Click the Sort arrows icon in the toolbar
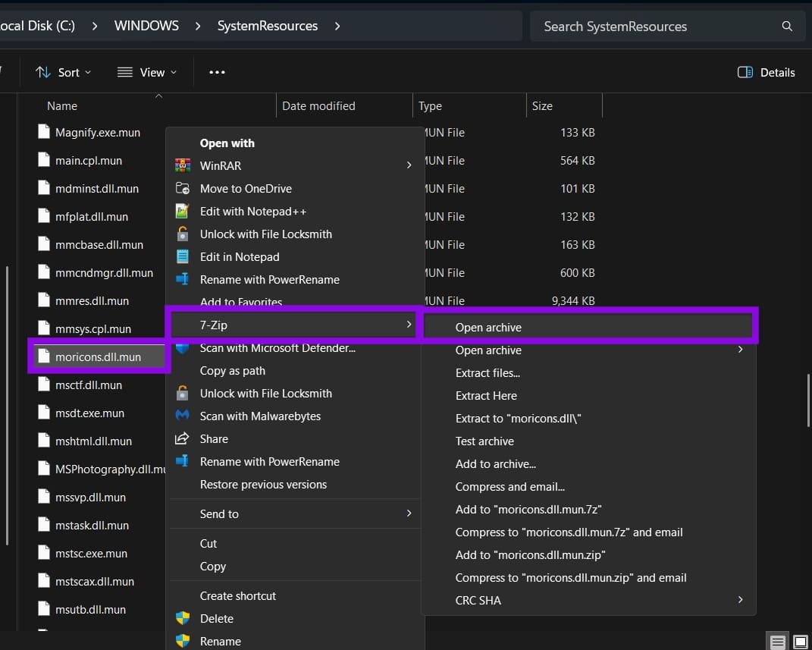Screen dimensions: 812x650 (43, 73)
